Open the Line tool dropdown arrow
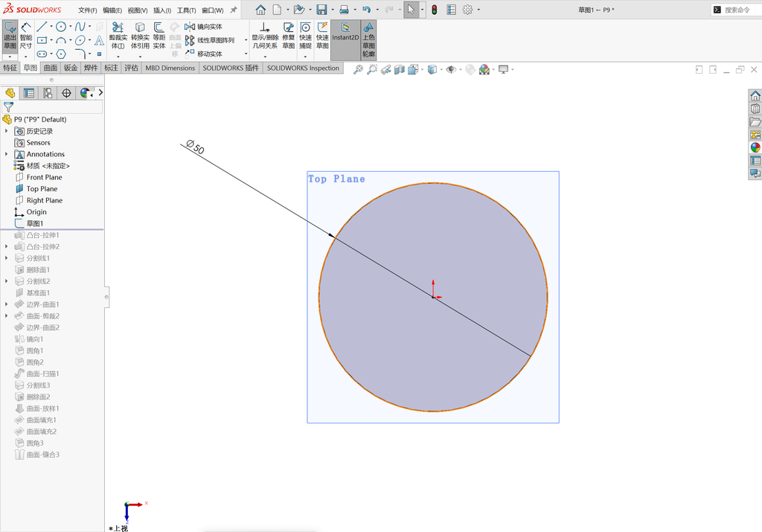Image resolution: width=762 pixels, height=532 pixels. [51, 27]
